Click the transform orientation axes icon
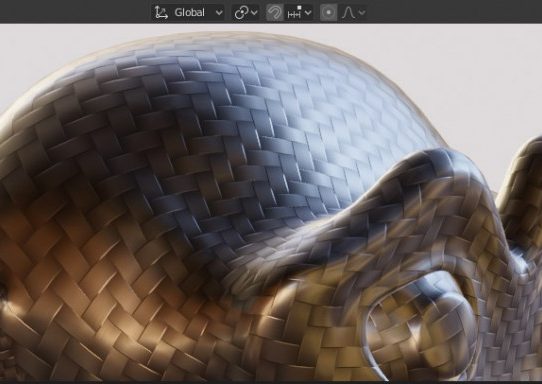Screen dimensions: 542x384 pos(161,13)
